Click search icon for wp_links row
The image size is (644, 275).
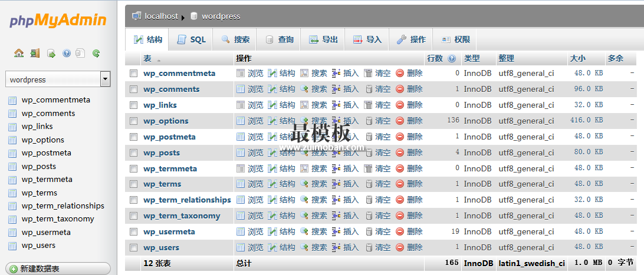click(x=304, y=105)
